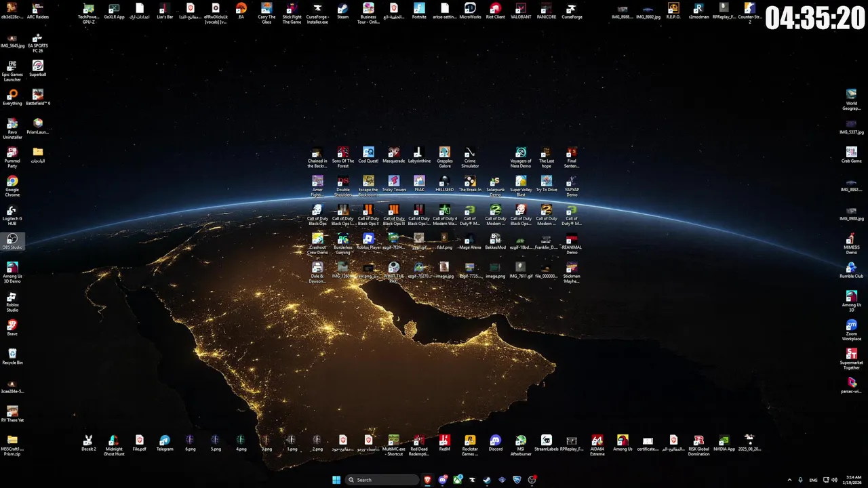Open the EA app desktop icon

241,10
